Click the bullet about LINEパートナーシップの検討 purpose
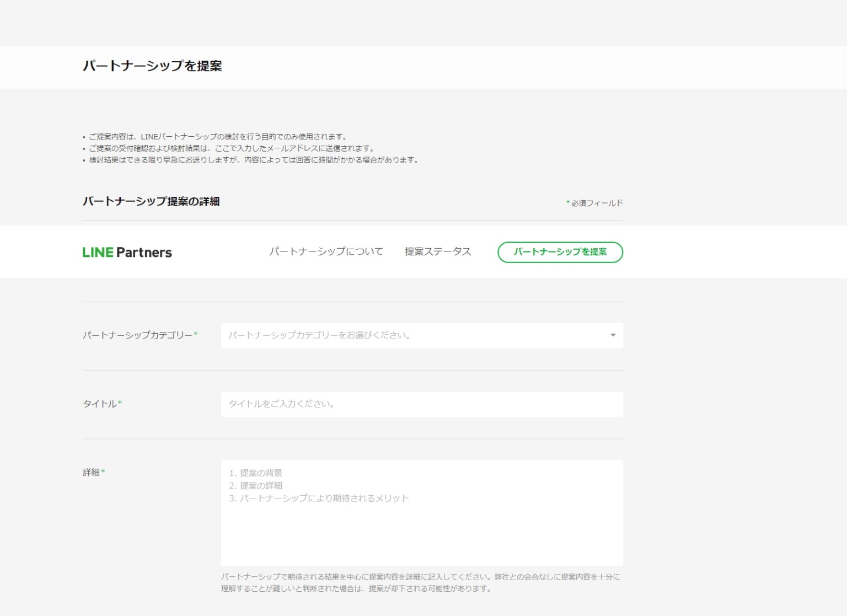847x616 pixels. tap(218, 137)
